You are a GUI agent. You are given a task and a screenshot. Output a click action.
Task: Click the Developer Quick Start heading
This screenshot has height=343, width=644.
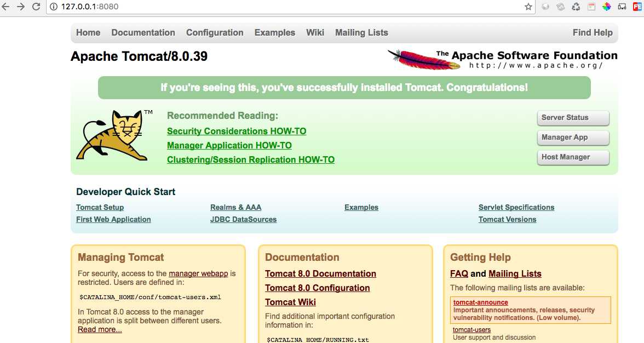[x=126, y=192]
